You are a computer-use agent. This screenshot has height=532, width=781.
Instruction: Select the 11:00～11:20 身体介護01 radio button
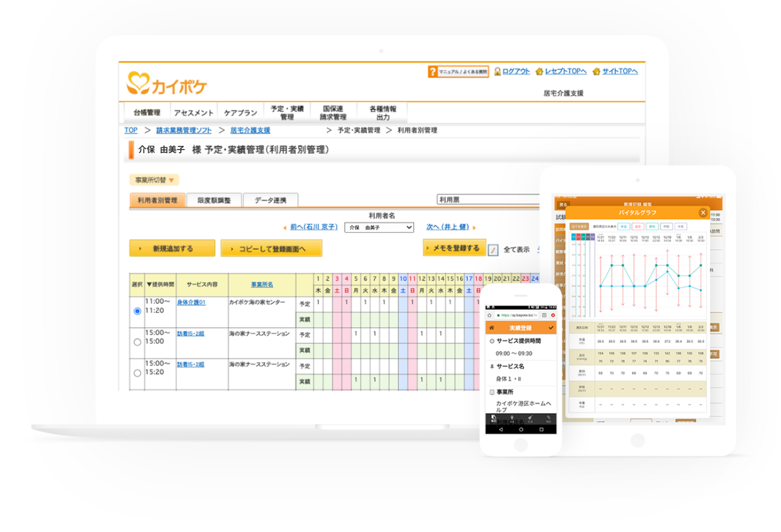pos(137,311)
